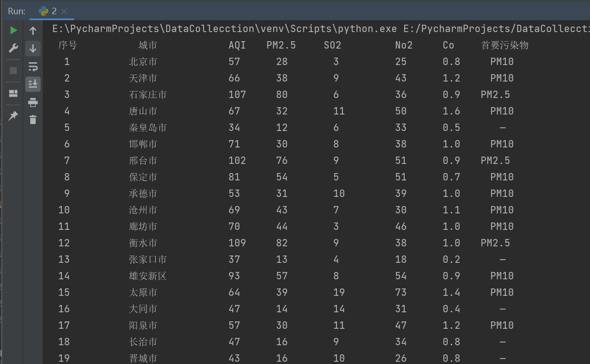Click the Down the Stack Trace arrow
Image resolution: width=590 pixels, height=364 pixels.
pos(33,49)
